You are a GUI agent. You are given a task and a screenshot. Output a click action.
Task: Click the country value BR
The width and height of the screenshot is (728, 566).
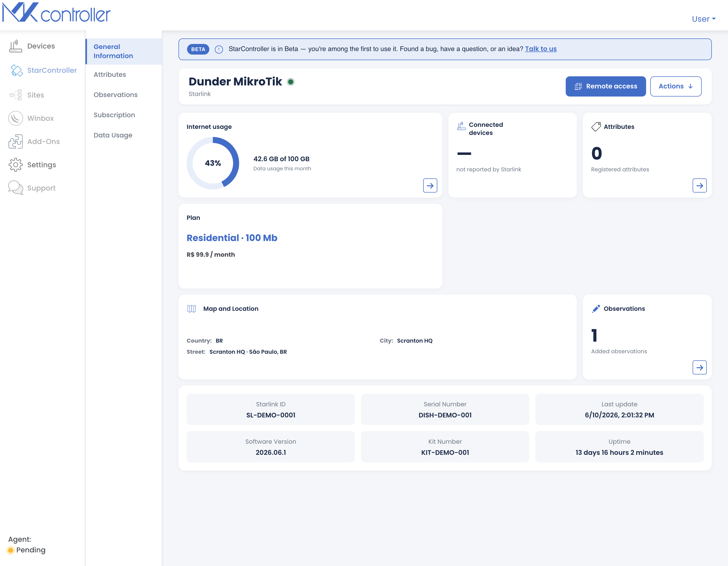pos(219,340)
